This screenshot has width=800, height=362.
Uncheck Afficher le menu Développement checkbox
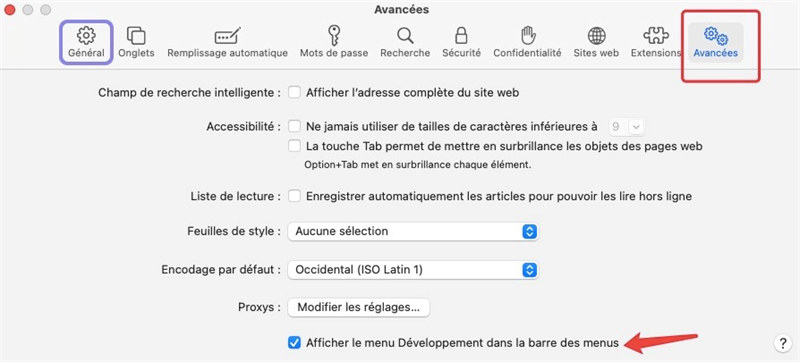[x=294, y=343]
